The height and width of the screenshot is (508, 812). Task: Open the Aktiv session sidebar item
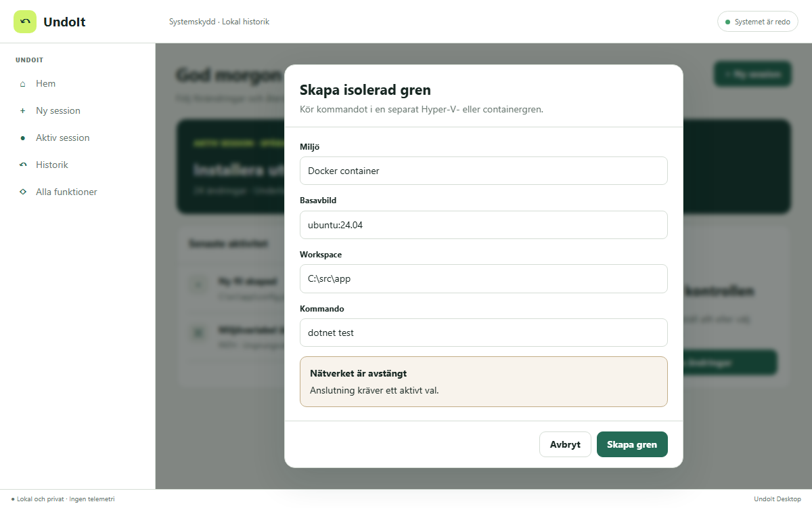click(78, 137)
